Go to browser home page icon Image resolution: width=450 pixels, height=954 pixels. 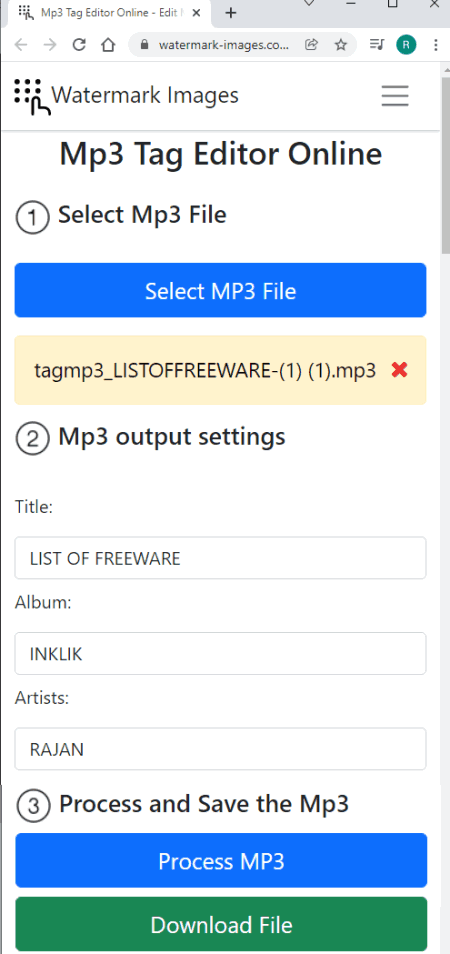coord(108,45)
